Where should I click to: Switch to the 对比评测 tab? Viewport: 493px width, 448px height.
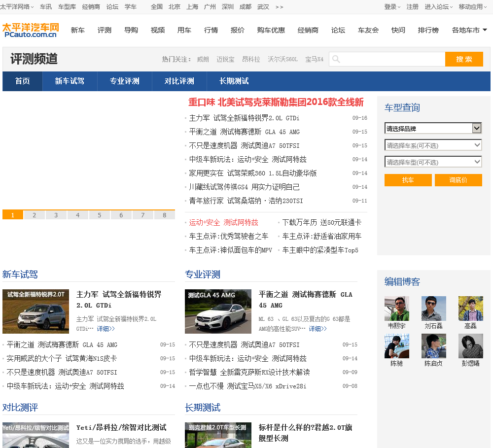[179, 81]
